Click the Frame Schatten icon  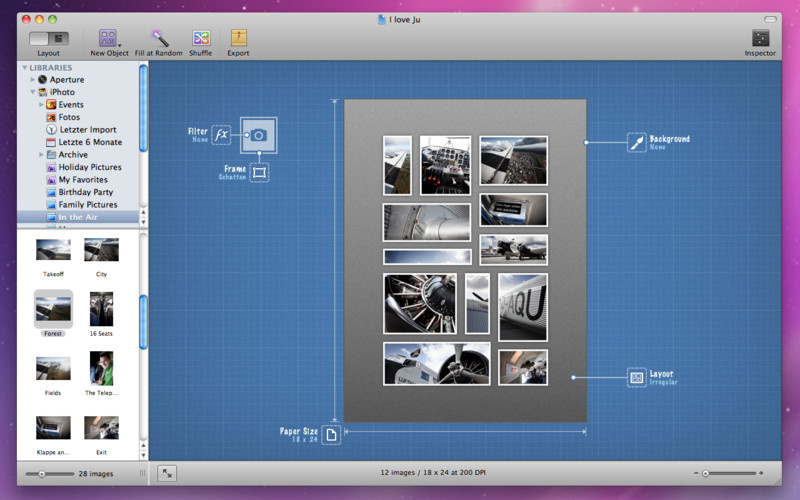pos(259,173)
